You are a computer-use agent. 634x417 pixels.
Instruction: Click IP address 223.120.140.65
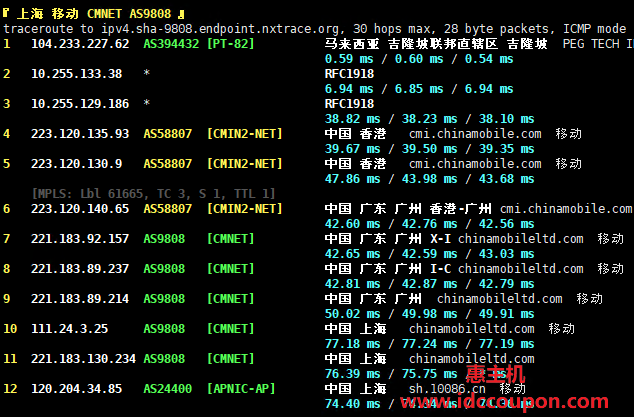tap(80, 209)
